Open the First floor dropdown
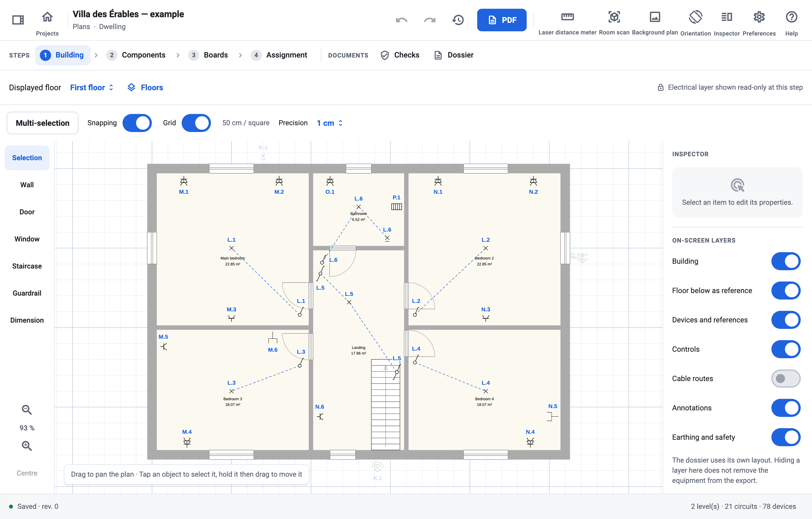This screenshot has height=519, width=812. click(x=91, y=87)
